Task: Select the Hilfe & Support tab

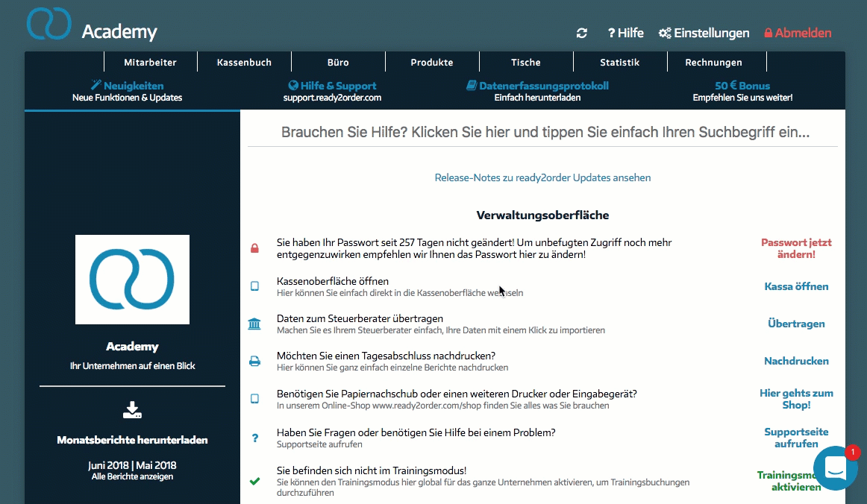Action: tap(332, 91)
